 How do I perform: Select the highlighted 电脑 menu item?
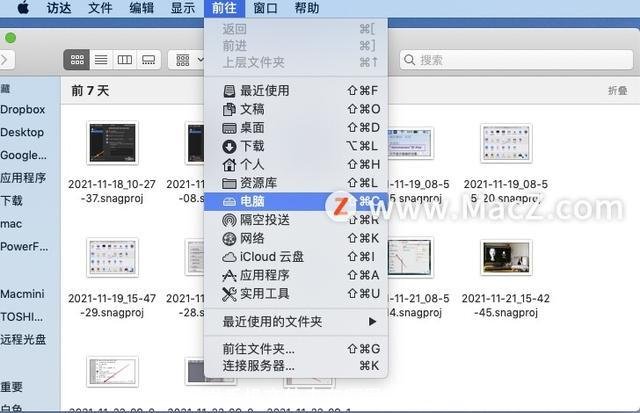click(x=296, y=201)
